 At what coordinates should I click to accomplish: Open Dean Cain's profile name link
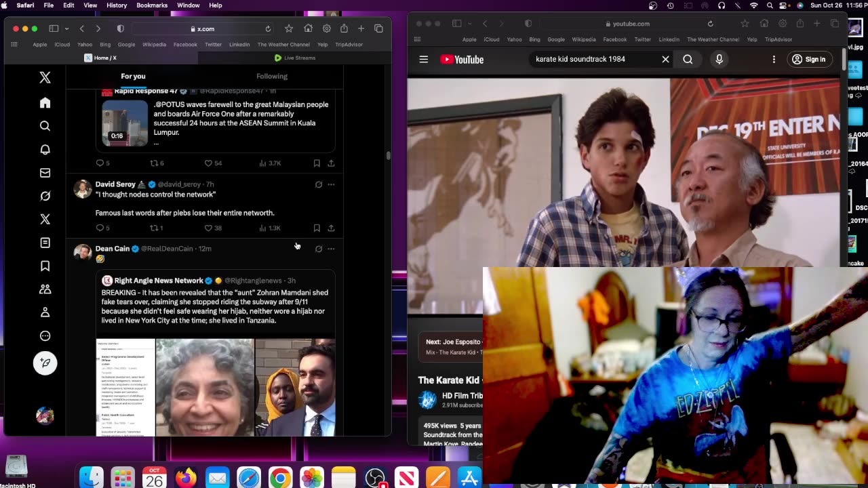[x=113, y=249]
